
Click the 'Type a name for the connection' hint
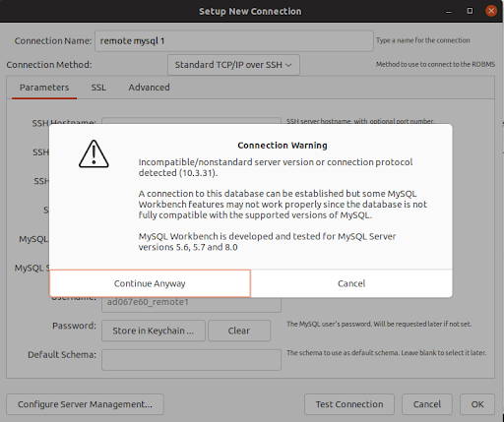point(423,40)
